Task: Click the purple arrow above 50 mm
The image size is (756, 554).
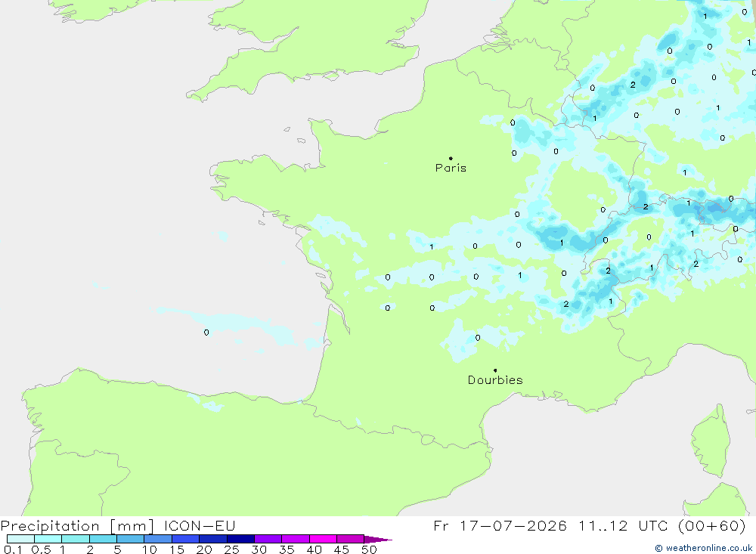Action: pyautogui.click(x=378, y=540)
